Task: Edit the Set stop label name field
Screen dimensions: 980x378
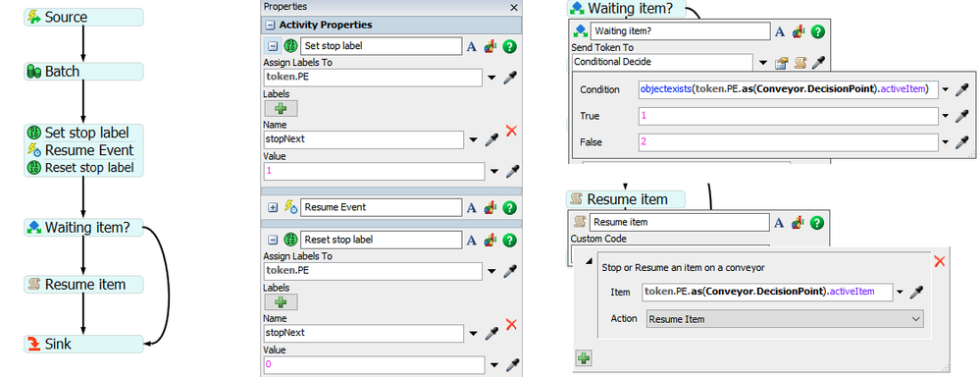Action: click(x=382, y=46)
